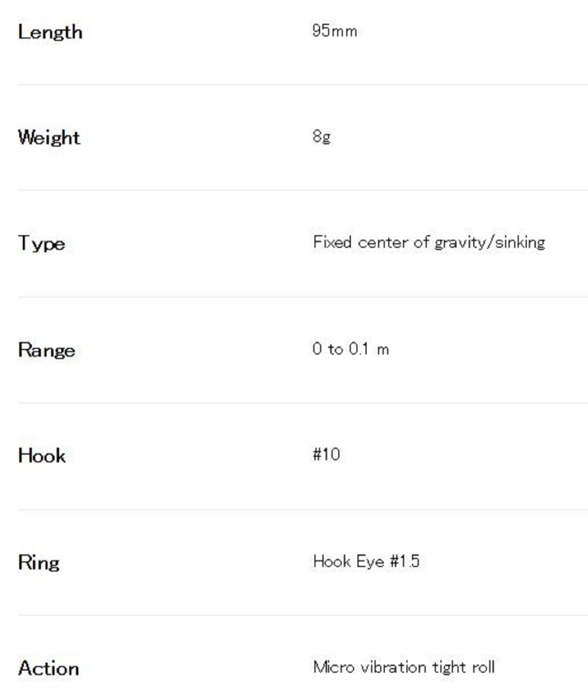
Task: Click the Weight label
Action: point(49,137)
